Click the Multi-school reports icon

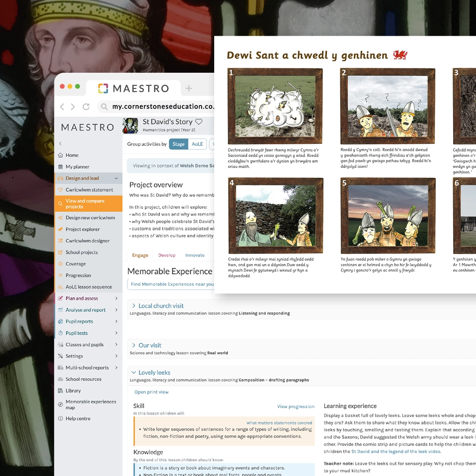tap(60, 368)
